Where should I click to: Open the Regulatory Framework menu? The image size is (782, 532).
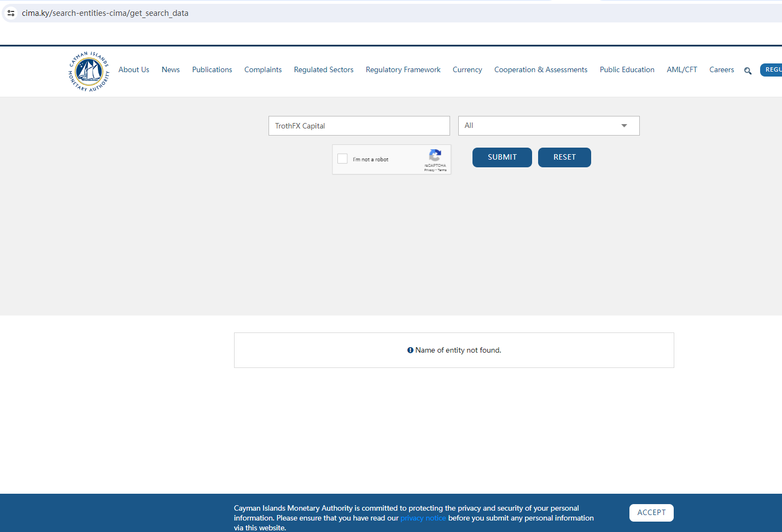(x=403, y=69)
